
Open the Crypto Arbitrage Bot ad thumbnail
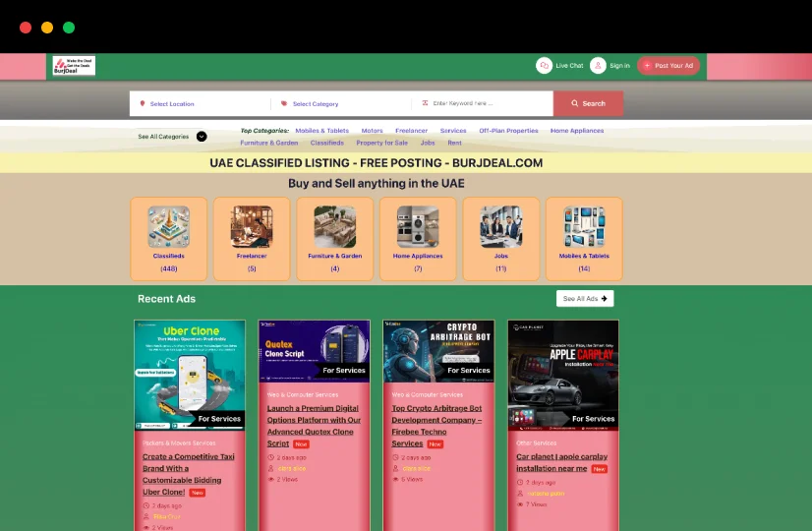(438, 351)
